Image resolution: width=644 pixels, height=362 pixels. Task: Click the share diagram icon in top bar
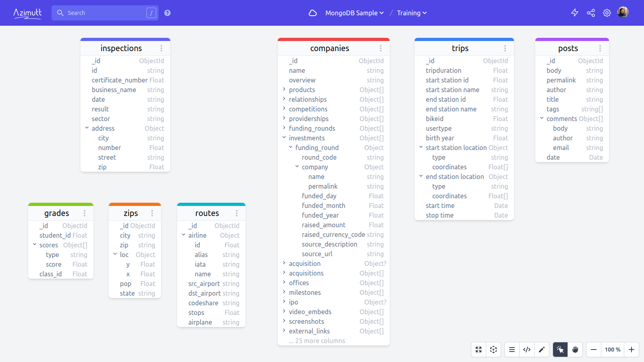click(x=591, y=12)
